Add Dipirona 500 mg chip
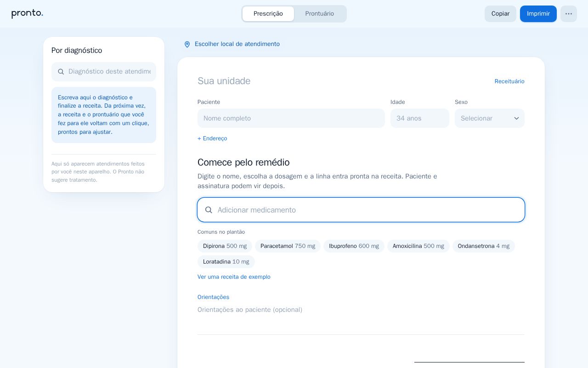 tap(225, 246)
